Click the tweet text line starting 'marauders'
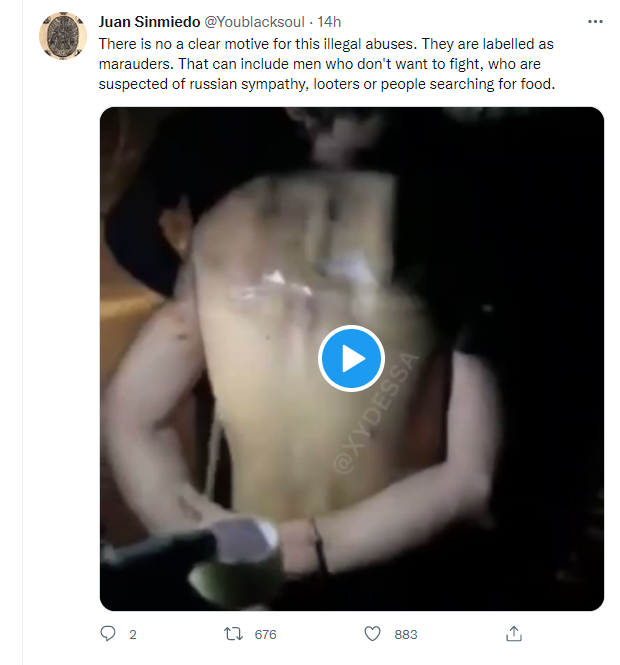 point(320,64)
